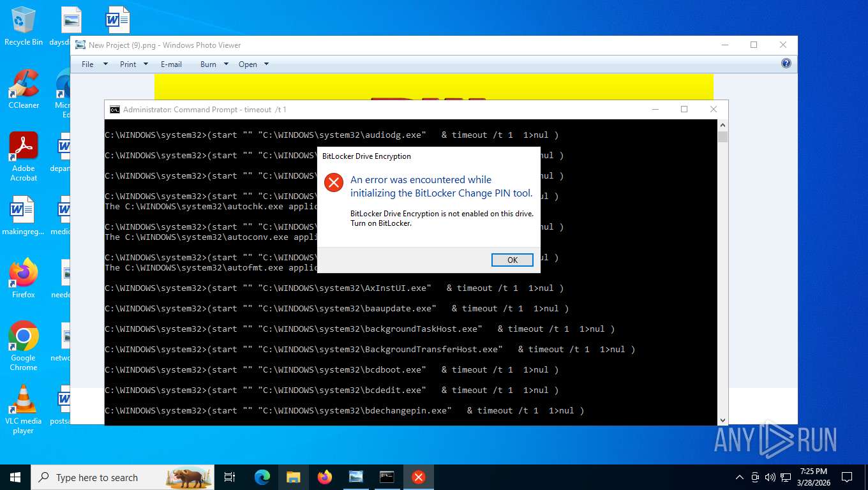Select the makingreg Word document icon
The image size is (868, 490).
[x=24, y=216]
